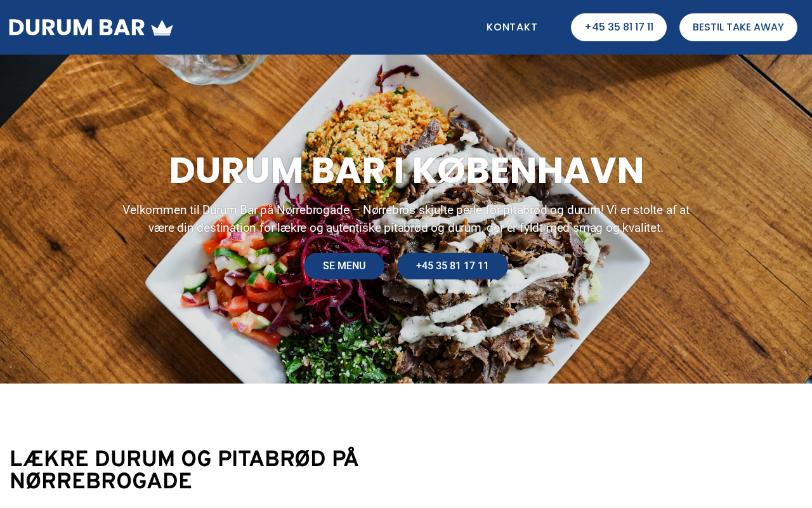Click the Velkommen til Durum Bar paragraph
The width and height of the screenshot is (812, 508).
tap(406, 219)
